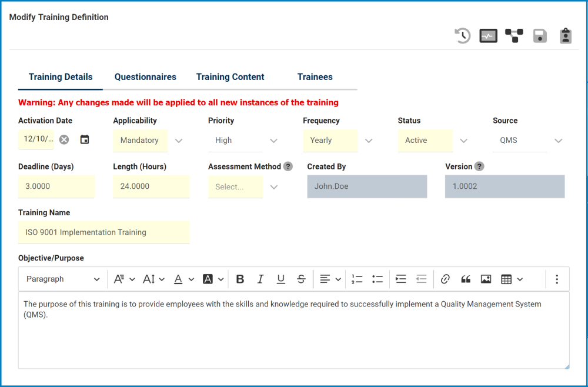Open the audit clipboard icon at top right
588x387 pixels.
(x=565, y=36)
